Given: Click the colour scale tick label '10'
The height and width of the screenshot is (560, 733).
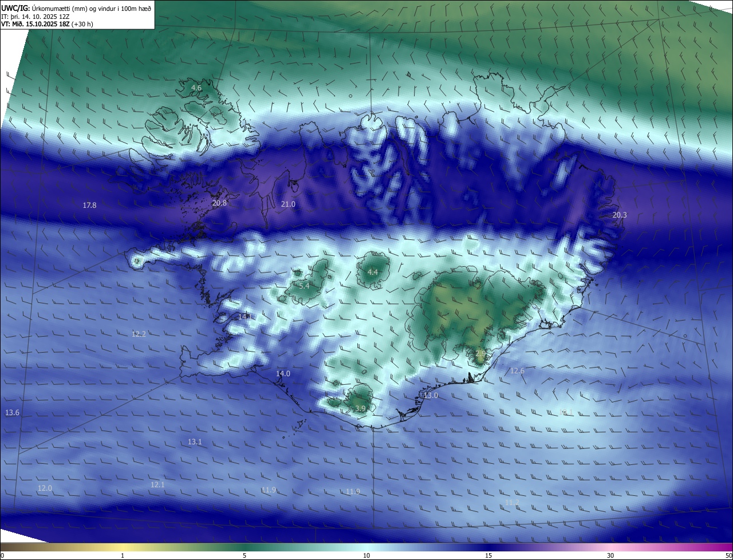Looking at the screenshot, I should [x=366, y=555].
